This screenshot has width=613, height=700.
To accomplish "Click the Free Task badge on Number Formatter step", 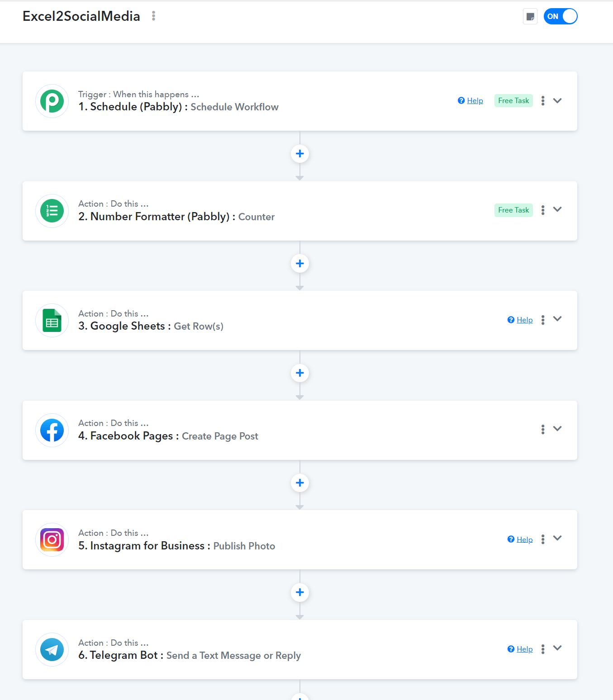I will (x=513, y=210).
